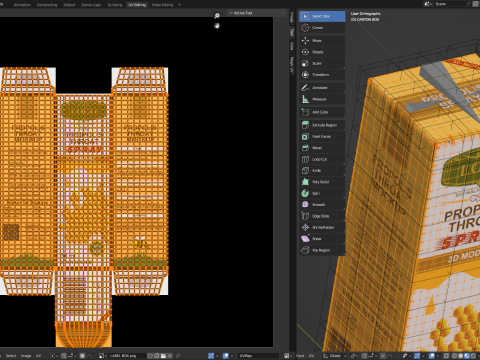The height and width of the screenshot is (360, 480).
Task: Activate the Add Cube tool
Action: pyautogui.click(x=322, y=112)
